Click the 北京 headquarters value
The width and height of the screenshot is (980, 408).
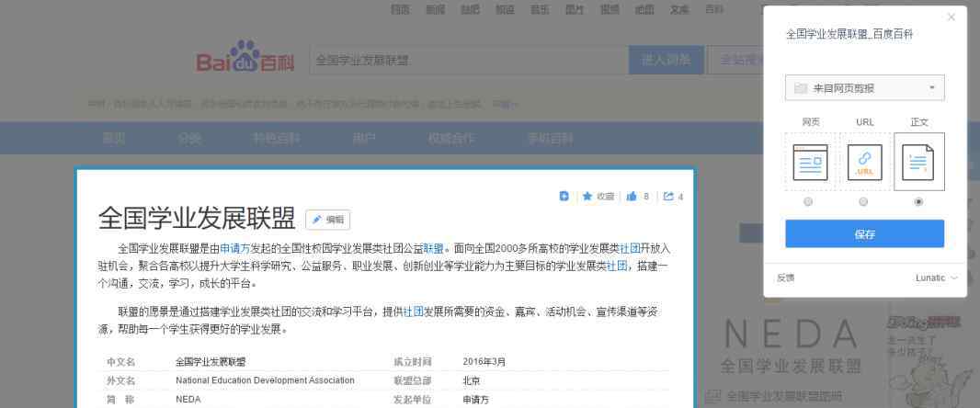click(x=472, y=380)
